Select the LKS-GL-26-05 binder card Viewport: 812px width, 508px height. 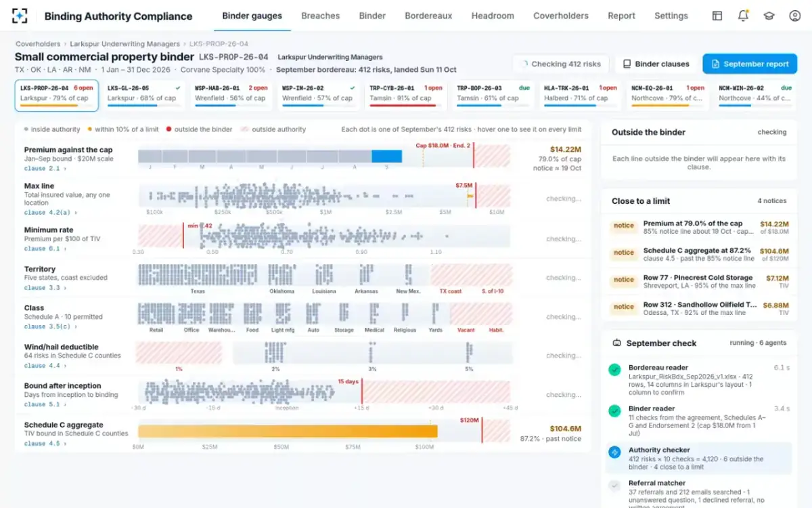coord(144,95)
